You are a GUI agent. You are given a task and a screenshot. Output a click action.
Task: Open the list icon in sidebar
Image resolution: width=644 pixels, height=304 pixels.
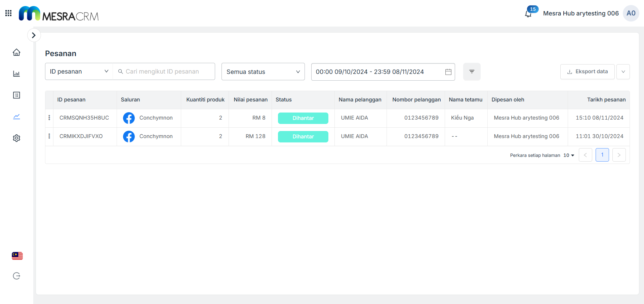point(16,95)
